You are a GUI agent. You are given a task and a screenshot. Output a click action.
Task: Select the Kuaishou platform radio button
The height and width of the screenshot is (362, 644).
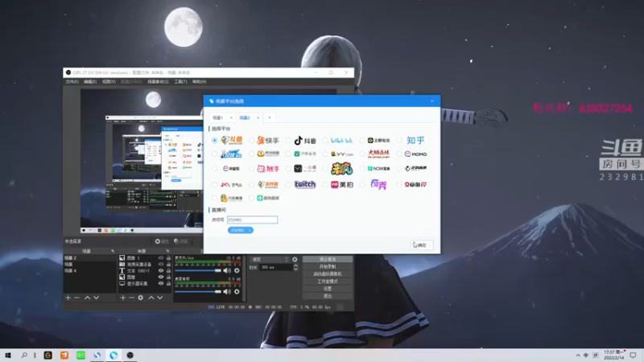click(x=251, y=140)
